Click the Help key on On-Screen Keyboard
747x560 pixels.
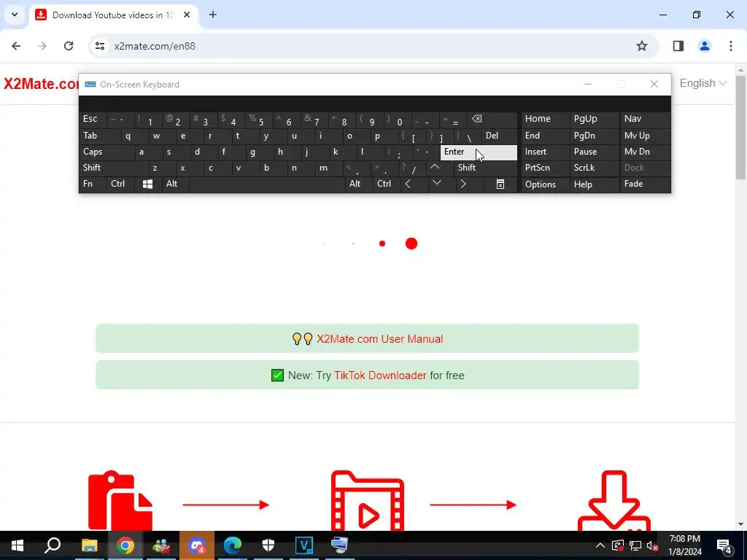(594, 184)
